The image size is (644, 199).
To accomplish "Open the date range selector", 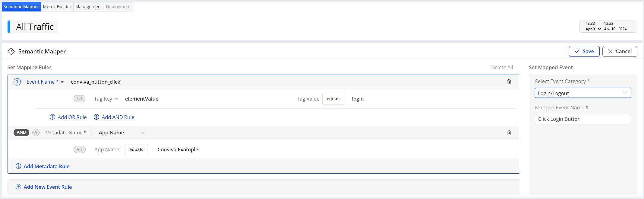I will pos(608,26).
